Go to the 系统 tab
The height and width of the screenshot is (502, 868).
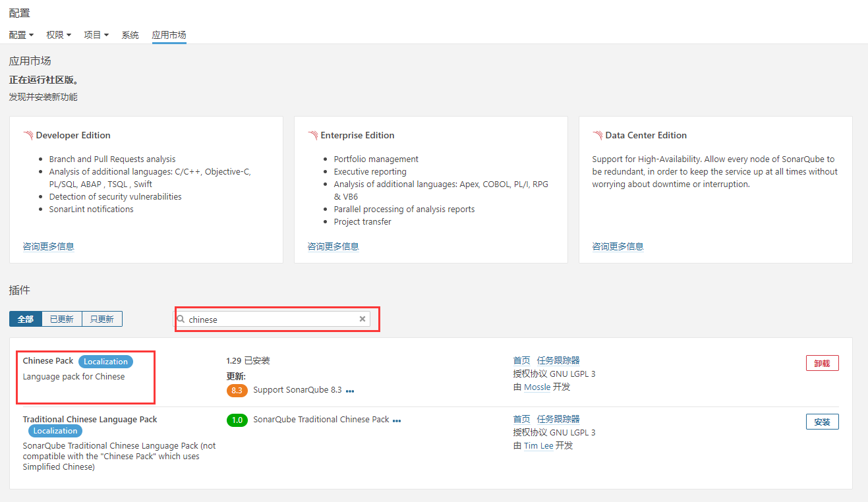point(130,35)
